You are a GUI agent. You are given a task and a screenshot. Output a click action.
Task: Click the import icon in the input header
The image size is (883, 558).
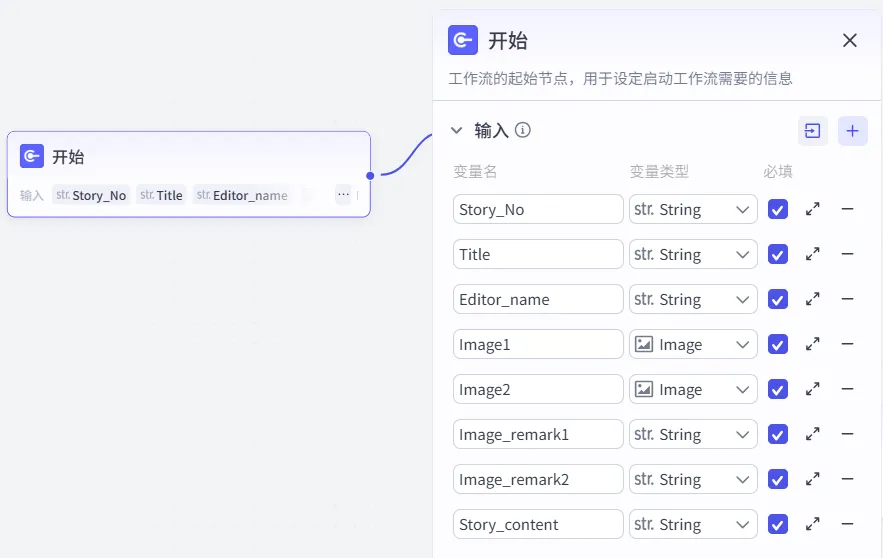[813, 131]
